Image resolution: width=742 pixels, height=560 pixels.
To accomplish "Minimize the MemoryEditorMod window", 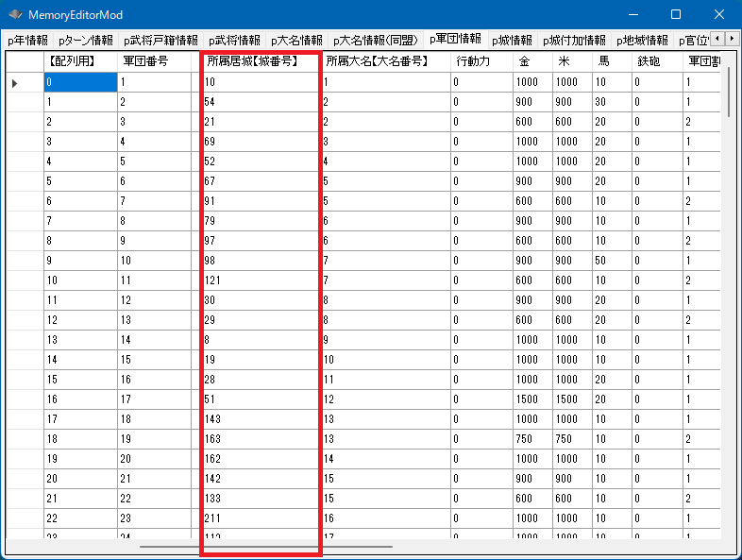I will pos(632,15).
